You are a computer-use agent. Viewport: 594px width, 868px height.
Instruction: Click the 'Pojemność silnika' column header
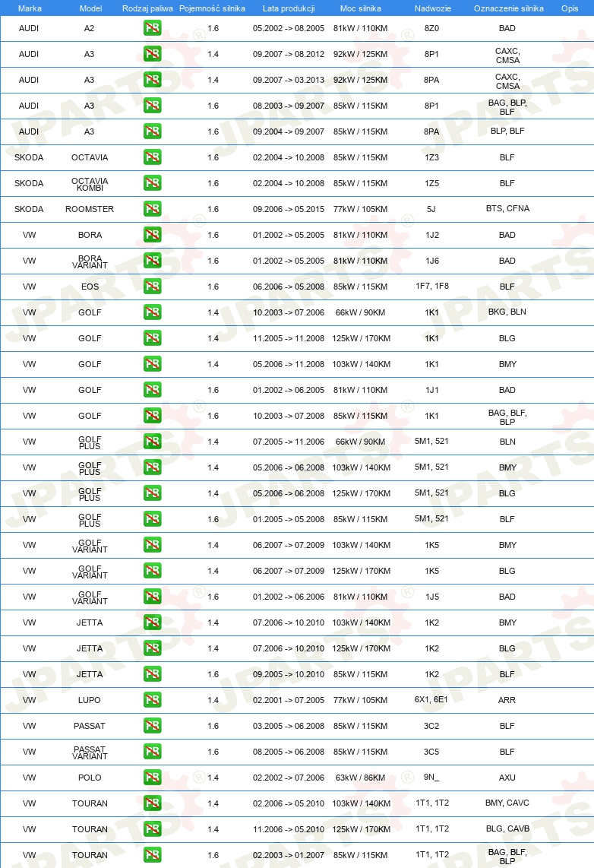(213, 8)
